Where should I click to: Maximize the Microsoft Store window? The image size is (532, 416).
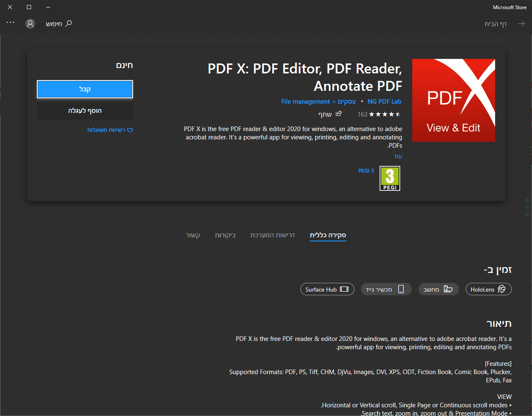tap(29, 7)
